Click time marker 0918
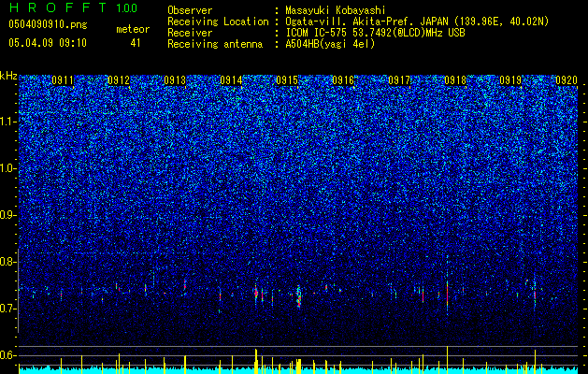588x374 pixels. tap(455, 80)
